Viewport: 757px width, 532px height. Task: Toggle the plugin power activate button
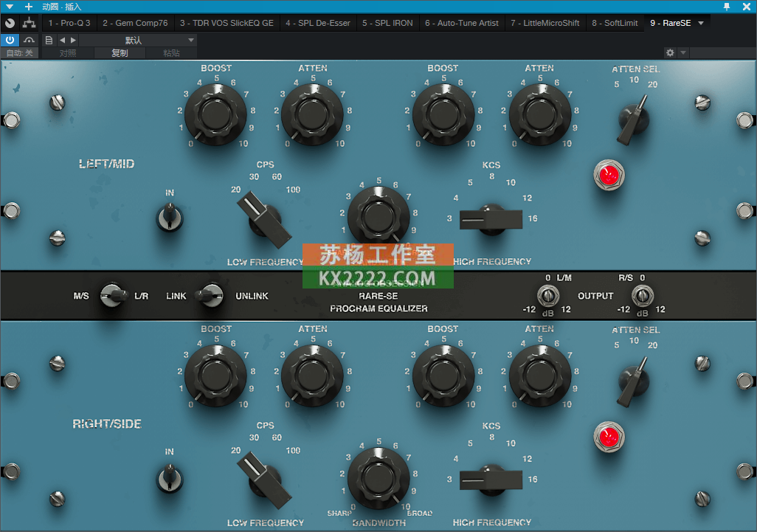pyautogui.click(x=10, y=40)
